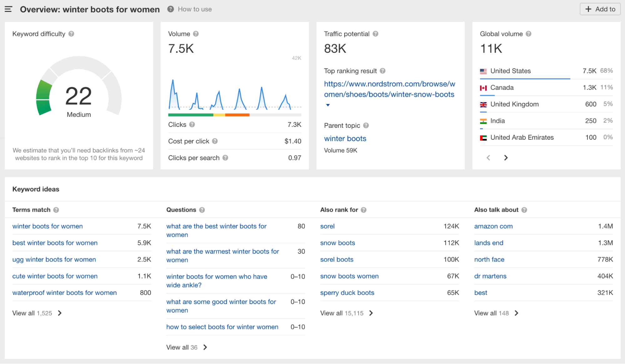Click the Canada flag icon
Screen dimensions: 625x364
pos(483,88)
